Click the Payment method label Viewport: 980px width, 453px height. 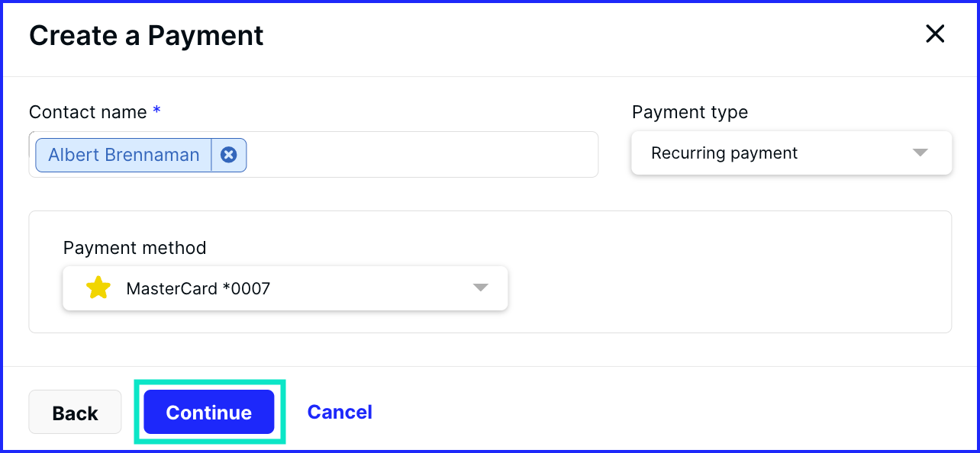point(134,248)
